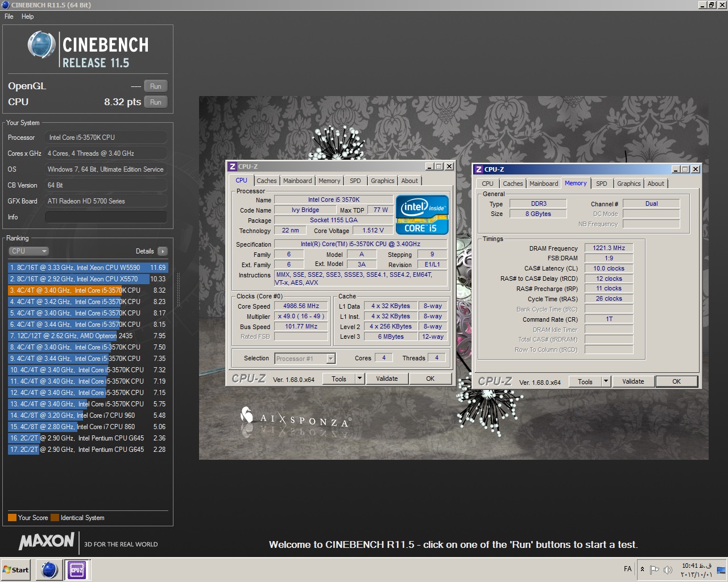Click the CPU-Z Z title icon in left window
This screenshot has height=582, width=728.
pyautogui.click(x=232, y=167)
